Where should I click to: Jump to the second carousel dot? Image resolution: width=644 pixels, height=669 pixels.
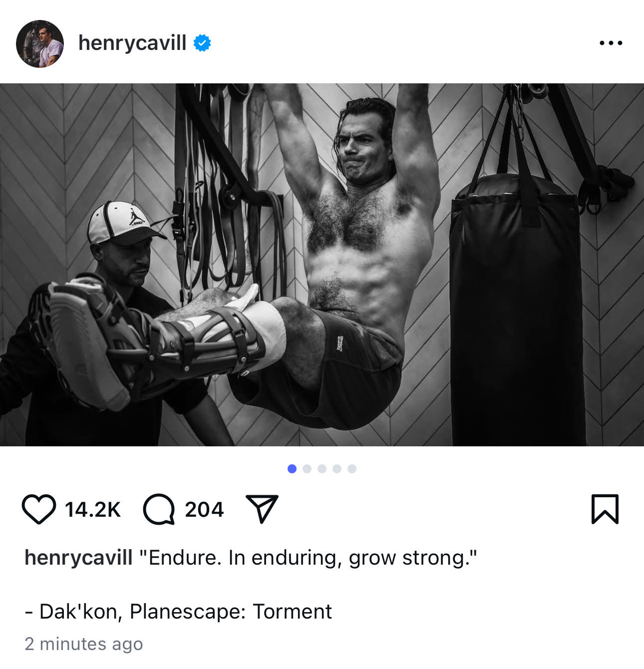tap(307, 469)
